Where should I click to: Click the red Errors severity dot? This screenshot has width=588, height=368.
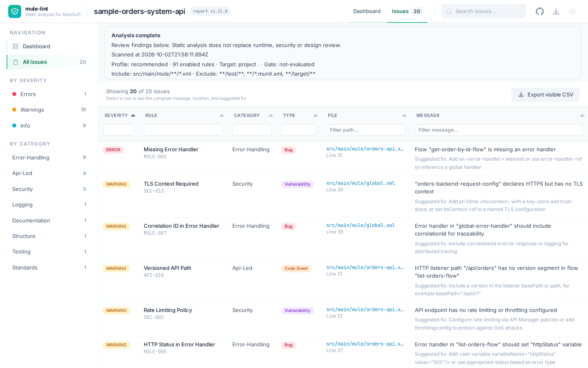14,94
